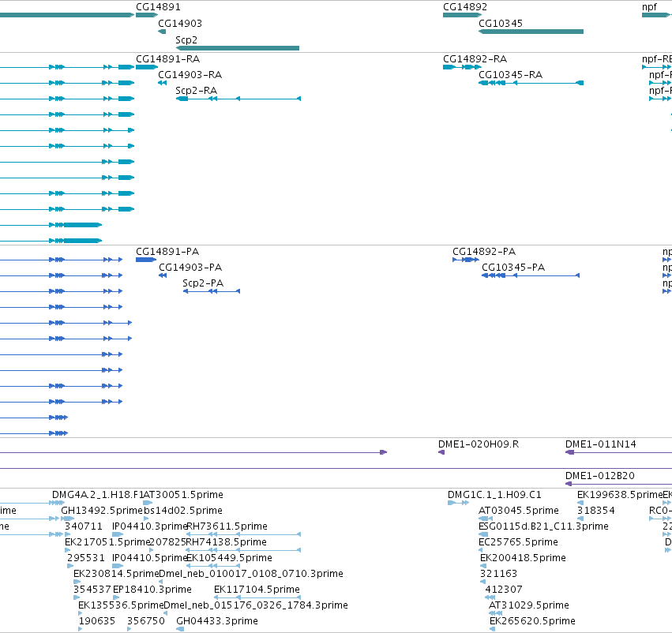Viewport: 672px width, 633px height.
Task: Click the CG14891-RA transcript label
Action: pyautogui.click(x=168, y=58)
